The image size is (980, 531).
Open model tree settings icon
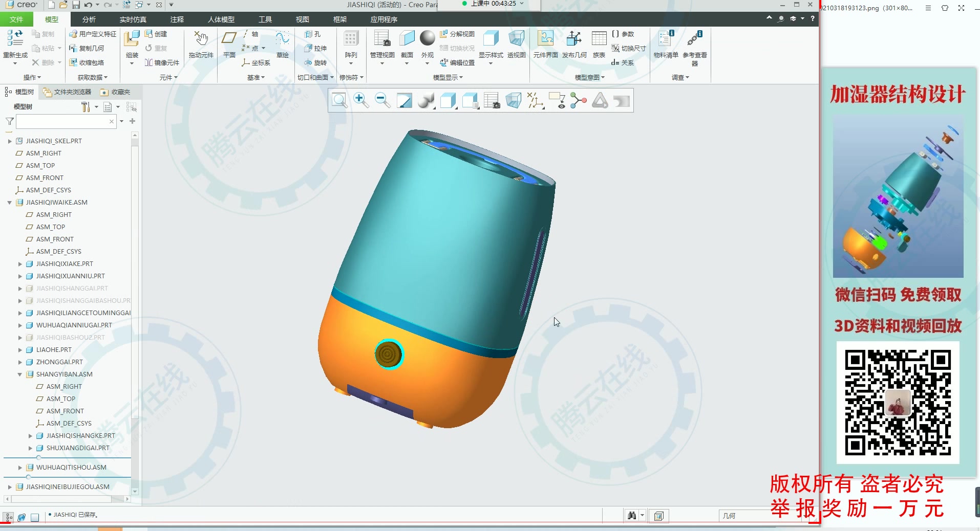point(86,107)
